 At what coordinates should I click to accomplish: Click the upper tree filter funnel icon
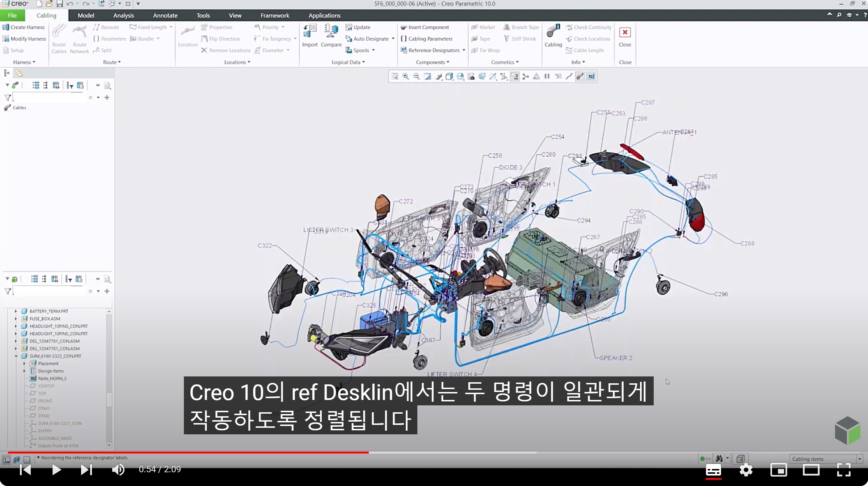(7, 97)
